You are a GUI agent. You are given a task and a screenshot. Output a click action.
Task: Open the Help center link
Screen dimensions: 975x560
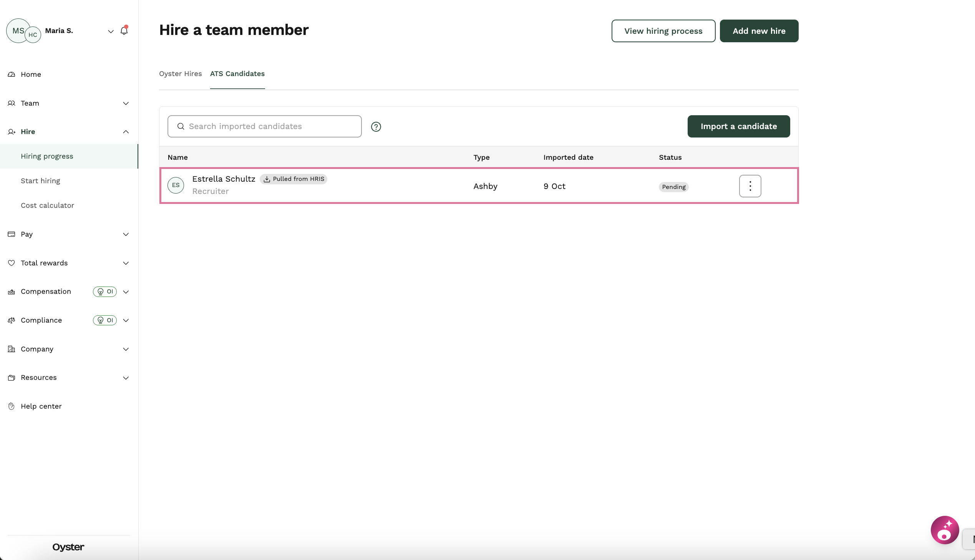click(x=41, y=406)
